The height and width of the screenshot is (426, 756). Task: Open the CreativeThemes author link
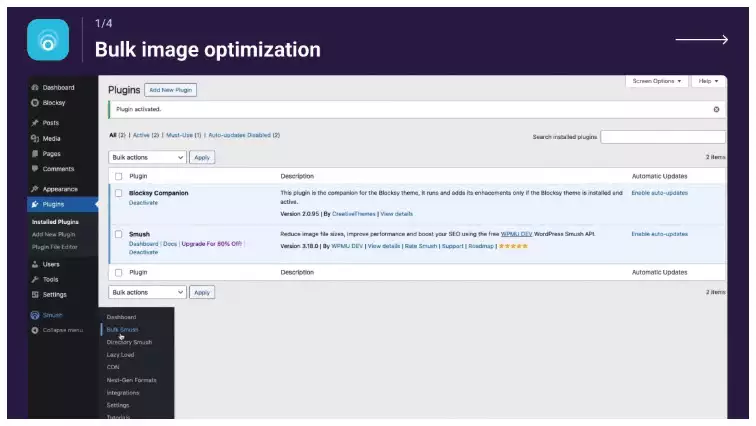coord(353,214)
